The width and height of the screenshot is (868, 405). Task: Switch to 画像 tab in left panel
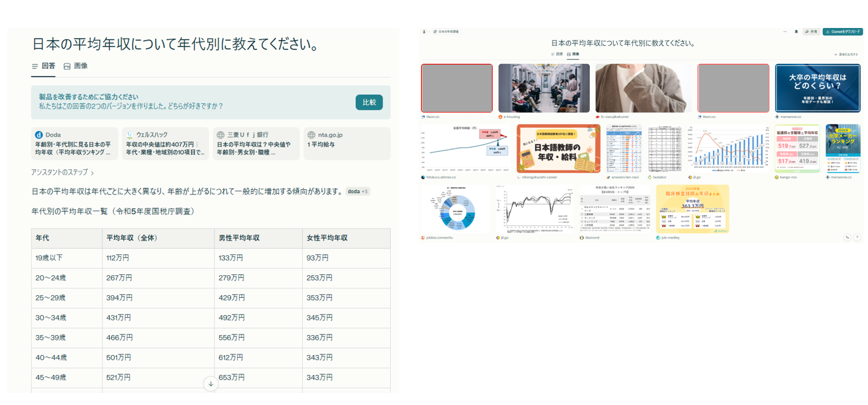(x=75, y=66)
